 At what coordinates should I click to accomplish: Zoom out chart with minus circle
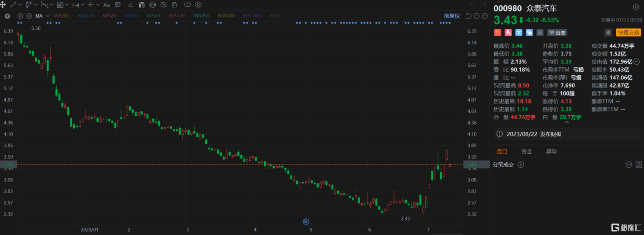coord(477,16)
